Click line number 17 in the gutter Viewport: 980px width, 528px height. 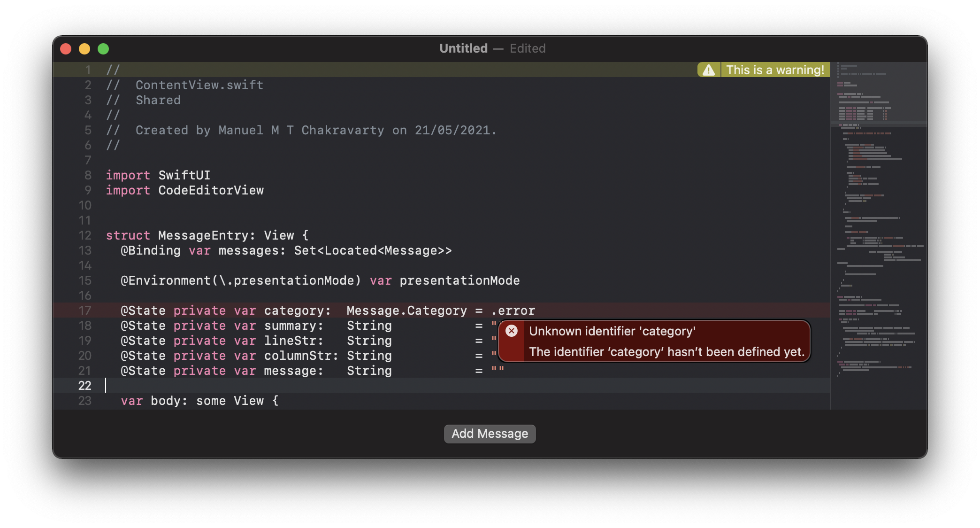coord(85,311)
